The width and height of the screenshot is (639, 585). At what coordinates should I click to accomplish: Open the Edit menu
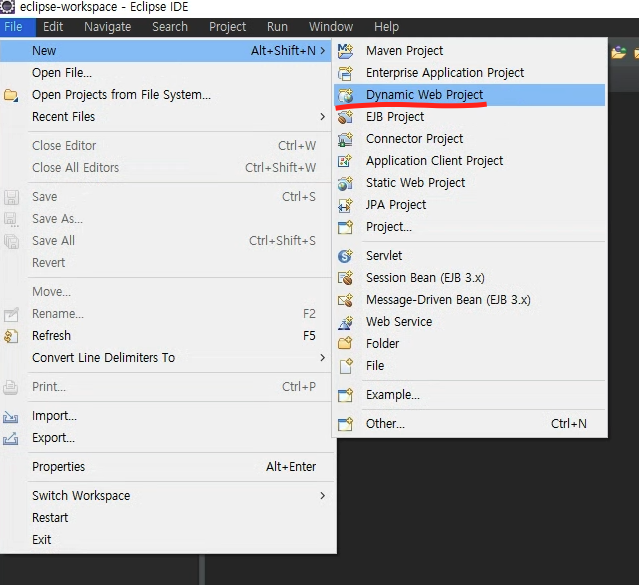point(53,27)
